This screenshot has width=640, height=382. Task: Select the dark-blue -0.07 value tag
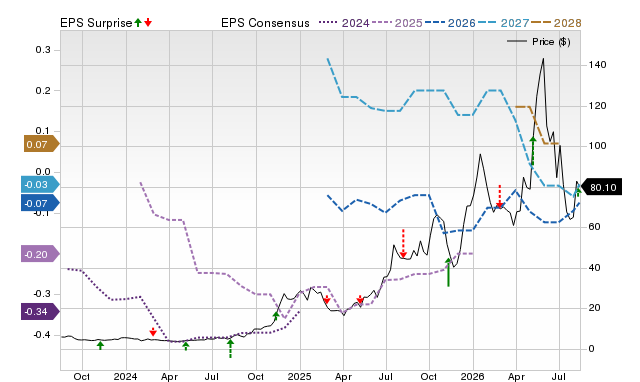(40, 203)
